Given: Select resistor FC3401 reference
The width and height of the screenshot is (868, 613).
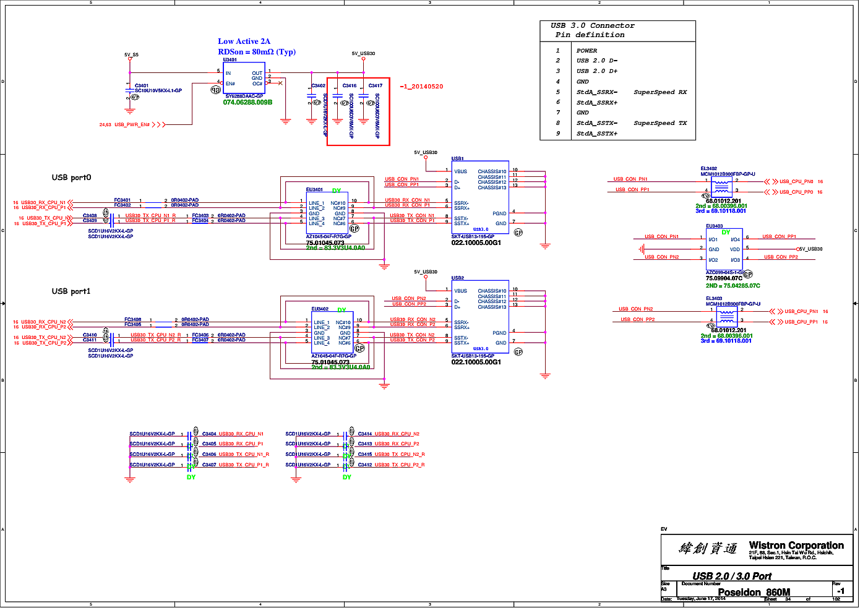Looking at the screenshot, I should pos(122,200).
